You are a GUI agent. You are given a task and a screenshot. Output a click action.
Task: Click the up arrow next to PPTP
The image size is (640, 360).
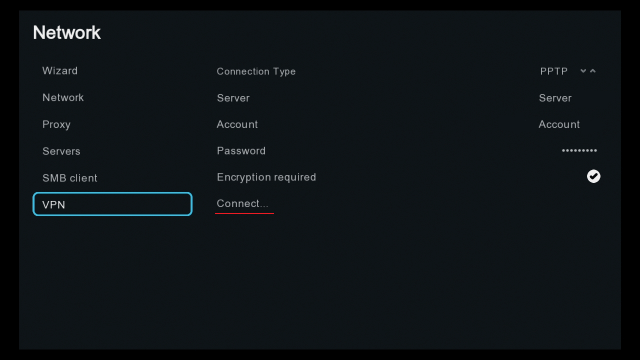pos(593,71)
